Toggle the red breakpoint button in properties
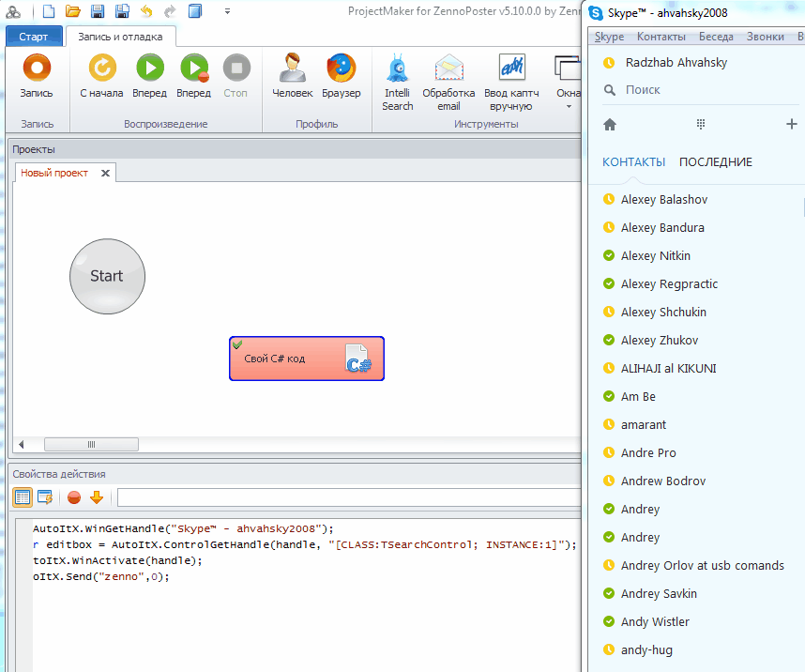805x672 pixels. (73, 497)
